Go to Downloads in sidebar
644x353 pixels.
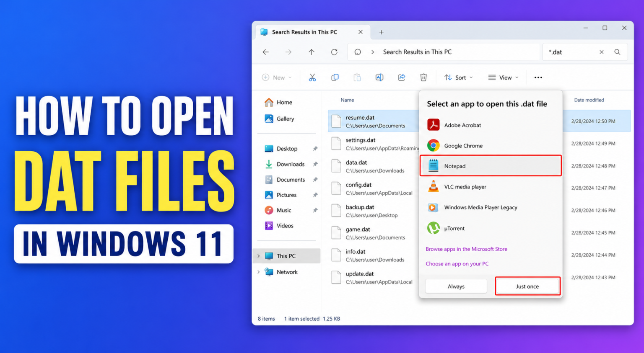coord(285,164)
